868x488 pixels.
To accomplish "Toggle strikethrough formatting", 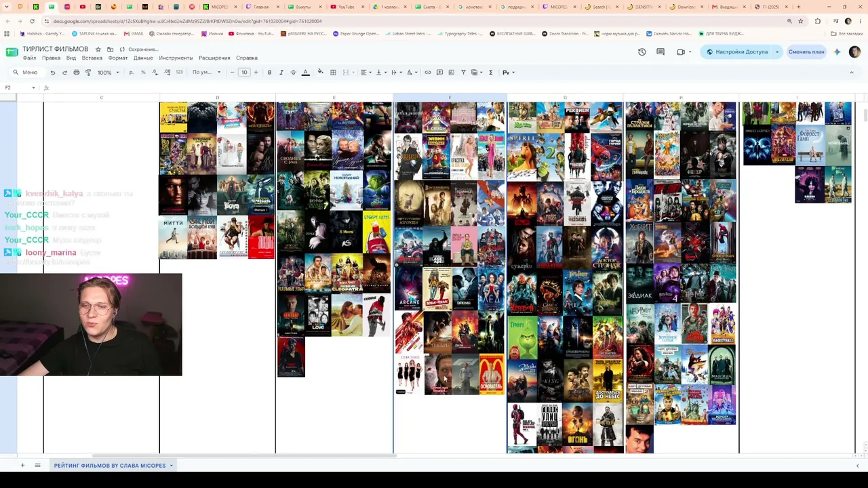I will tap(293, 73).
